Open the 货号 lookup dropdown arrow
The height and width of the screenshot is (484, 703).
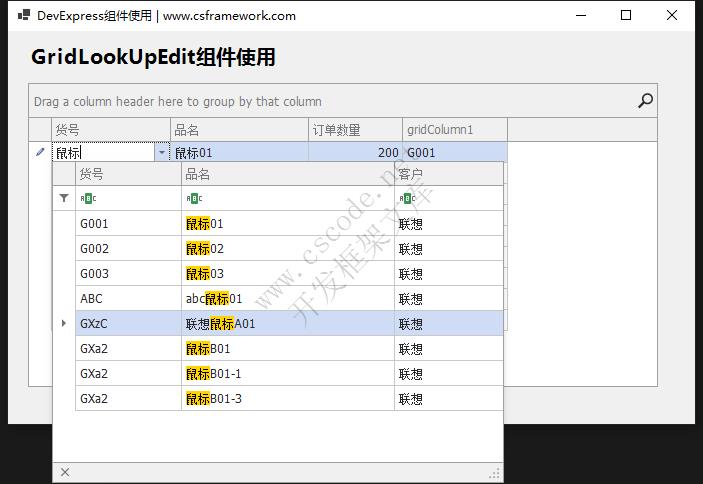point(161,153)
